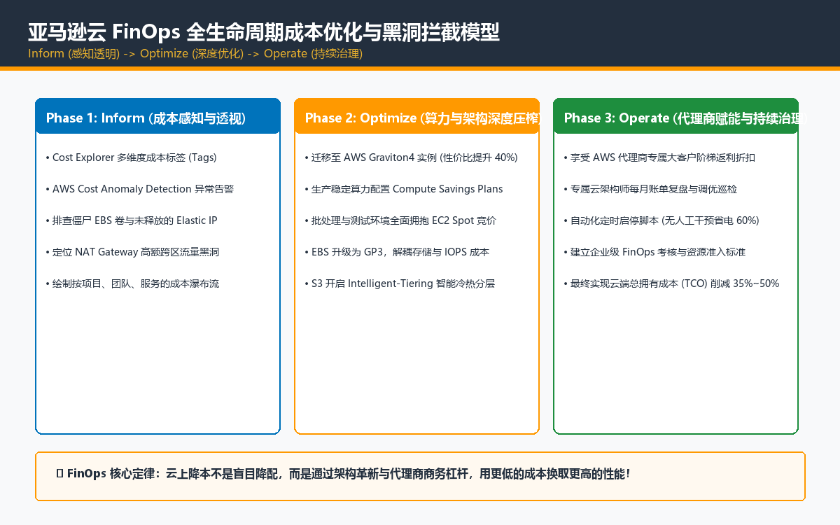Viewport: 840px width, 525px height.
Task: Select the AWS reseller rebate discount bullet
Action: (x=659, y=158)
